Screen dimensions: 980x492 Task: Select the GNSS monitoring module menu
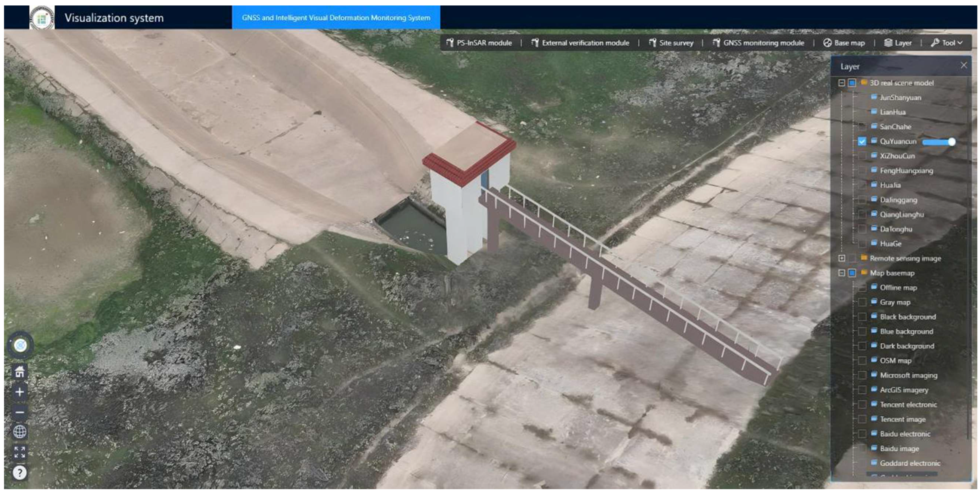(758, 43)
